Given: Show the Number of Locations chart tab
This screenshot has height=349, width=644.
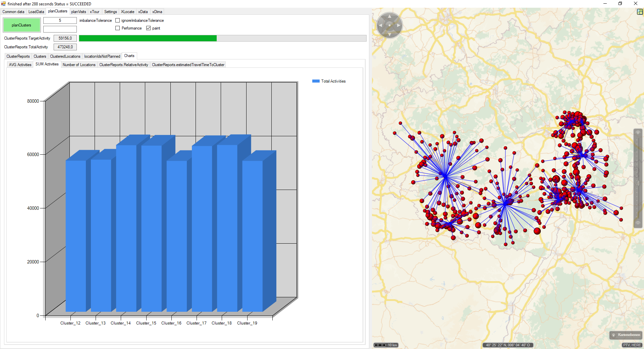Looking at the screenshot, I should (x=79, y=65).
